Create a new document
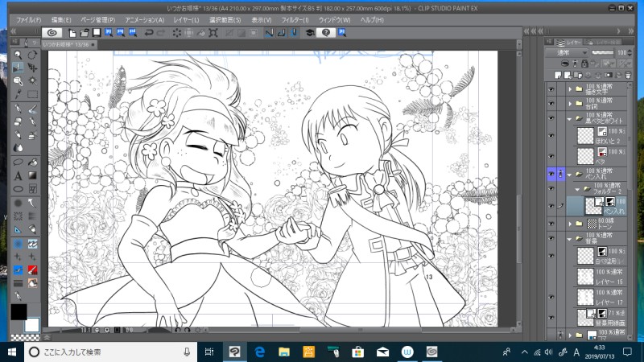This screenshot has width=644, height=362. coord(72,33)
